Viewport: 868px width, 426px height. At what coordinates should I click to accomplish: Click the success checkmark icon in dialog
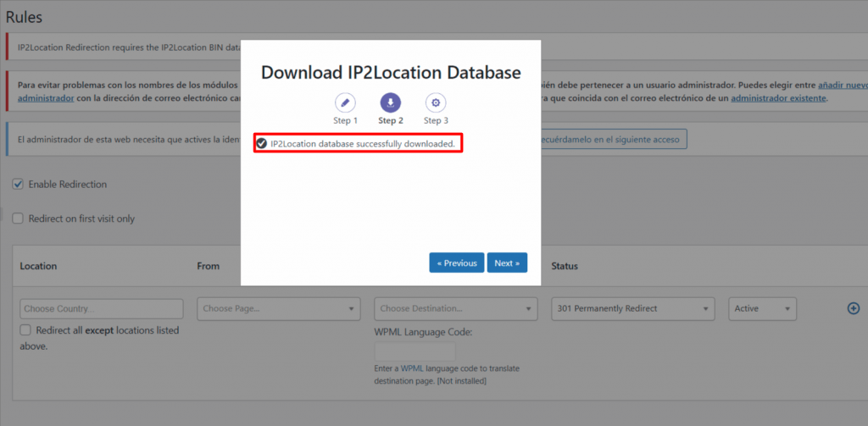(262, 143)
